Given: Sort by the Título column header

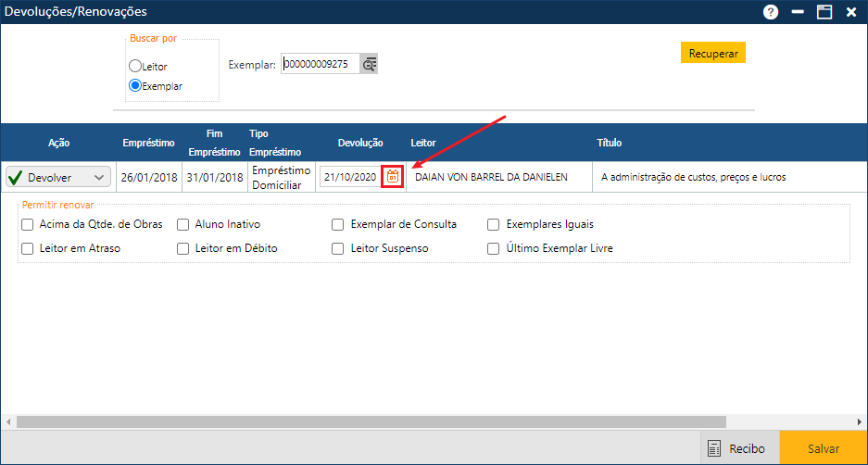Looking at the screenshot, I should [609, 143].
